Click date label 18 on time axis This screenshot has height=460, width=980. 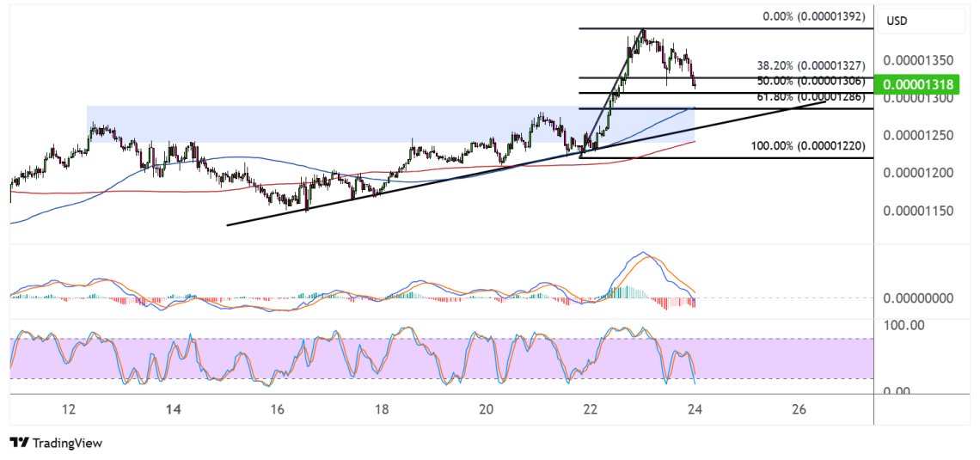pyautogui.click(x=382, y=409)
